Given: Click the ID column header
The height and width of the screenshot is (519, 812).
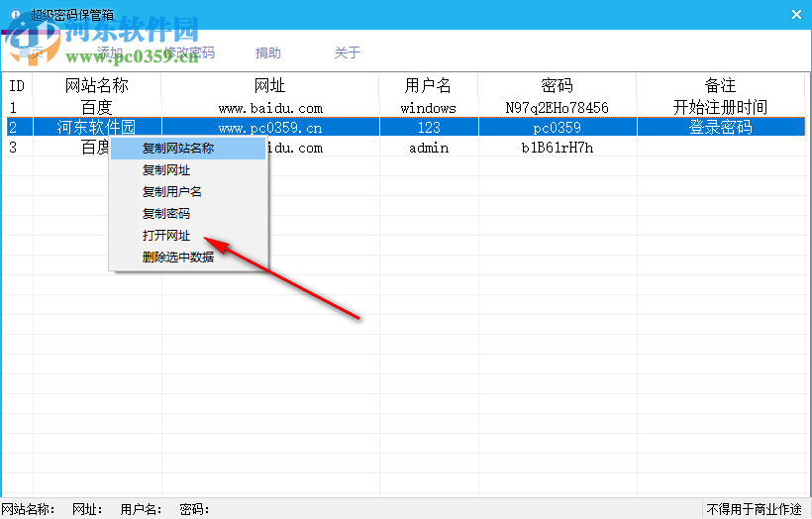Looking at the screenshot, I should coord(17,85).
